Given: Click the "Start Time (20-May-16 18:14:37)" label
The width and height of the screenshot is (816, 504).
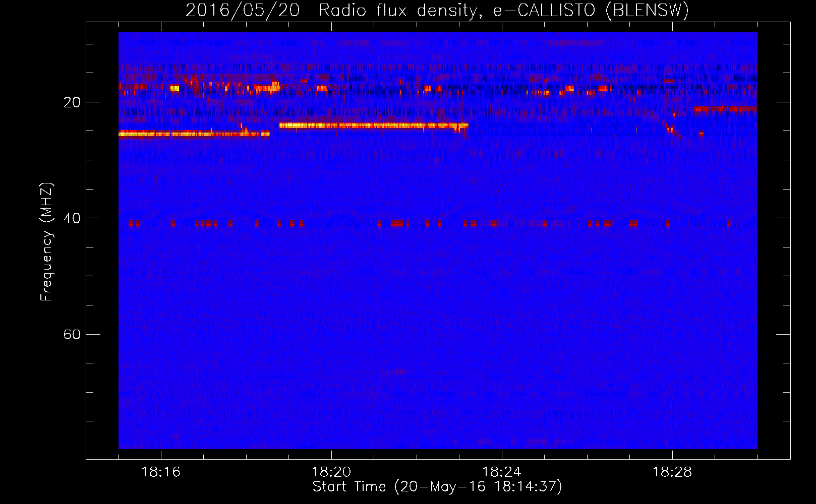Looking at the screenshot, I should (x=437, y=487).
